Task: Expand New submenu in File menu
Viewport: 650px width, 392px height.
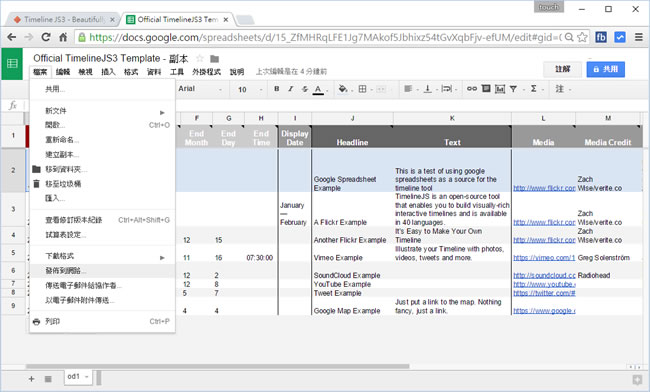Action: tap(102, 111)
